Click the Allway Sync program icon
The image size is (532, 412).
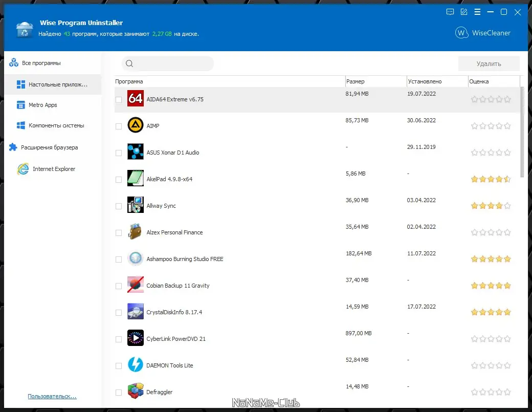tap(136, 205)
